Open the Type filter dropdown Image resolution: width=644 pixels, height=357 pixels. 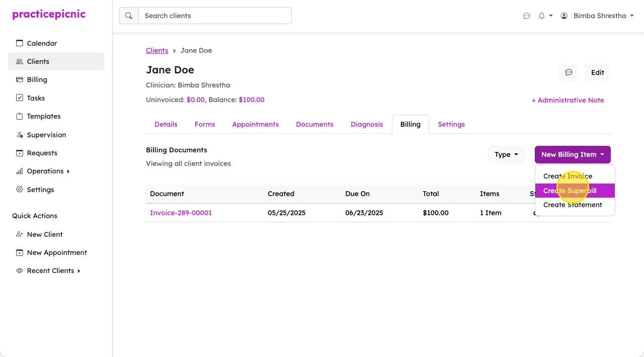pyautogui.click(x=506, y=155)
